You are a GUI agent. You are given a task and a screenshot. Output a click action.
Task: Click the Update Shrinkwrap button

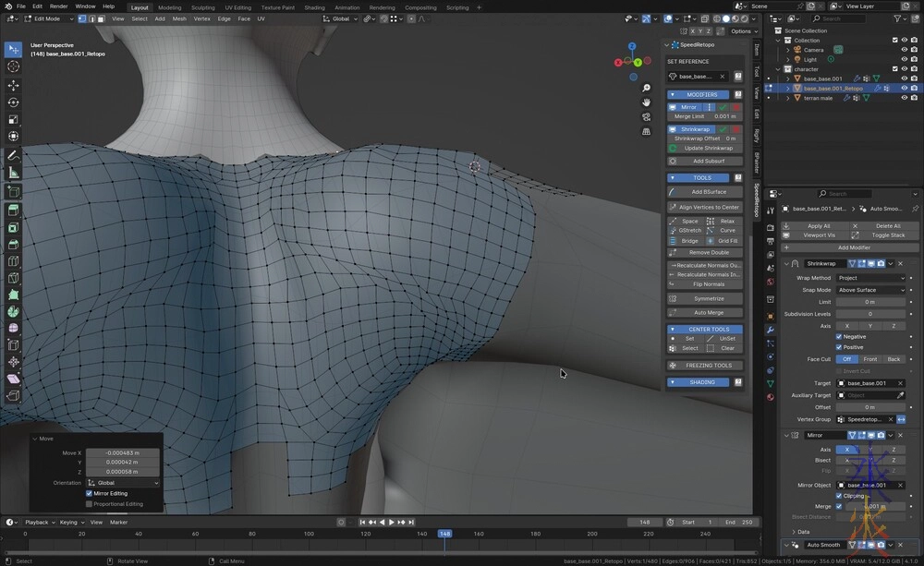coord(709,148)
